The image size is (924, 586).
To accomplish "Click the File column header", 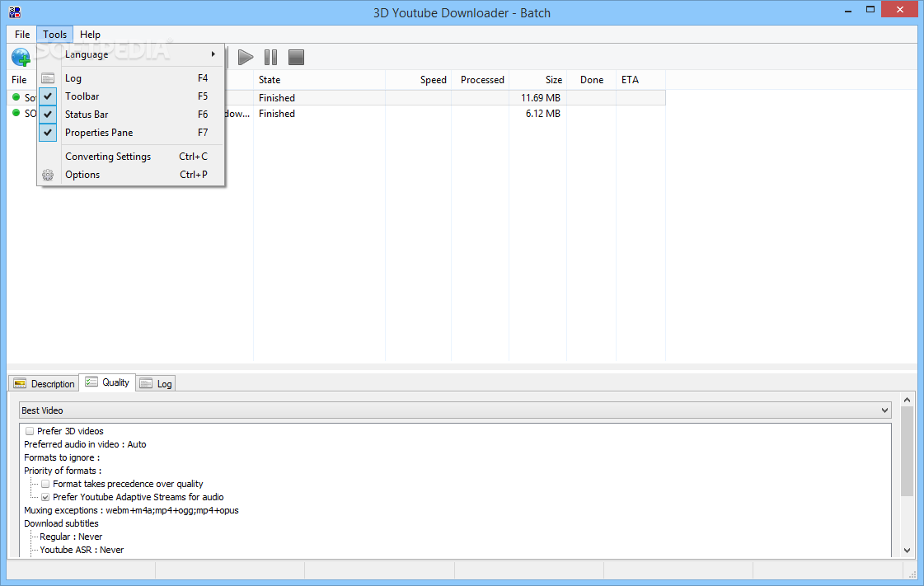I will coord(21,79).
